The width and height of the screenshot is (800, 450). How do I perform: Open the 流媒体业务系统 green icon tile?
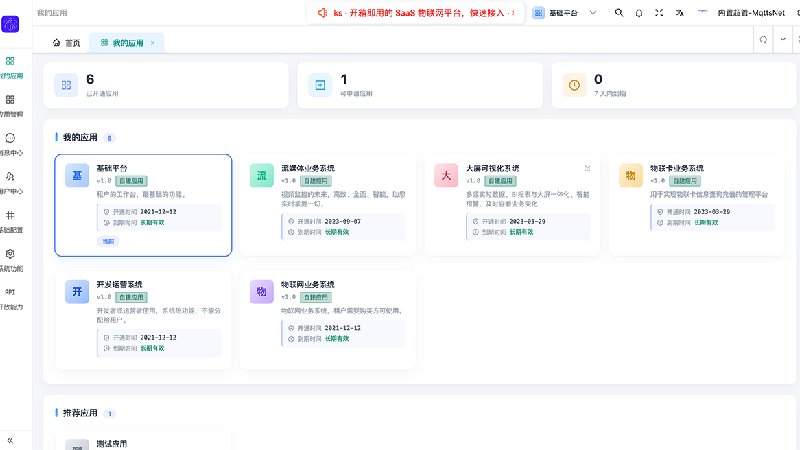pyautogui.click(x=262, y=176)
